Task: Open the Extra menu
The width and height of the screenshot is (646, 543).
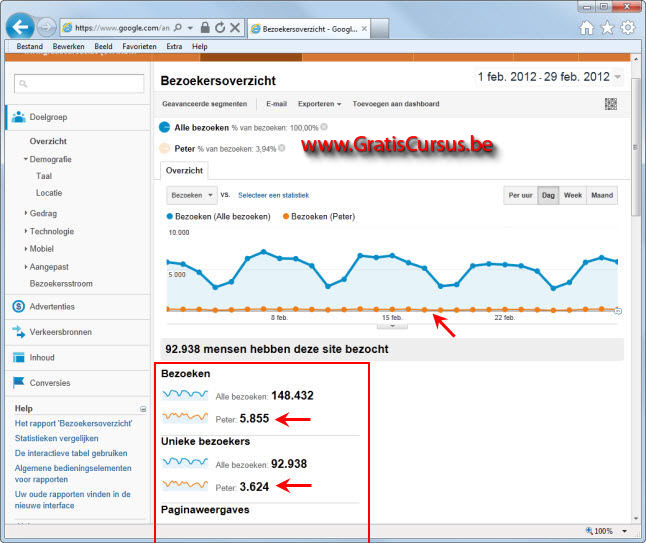Action: [174, 47]
